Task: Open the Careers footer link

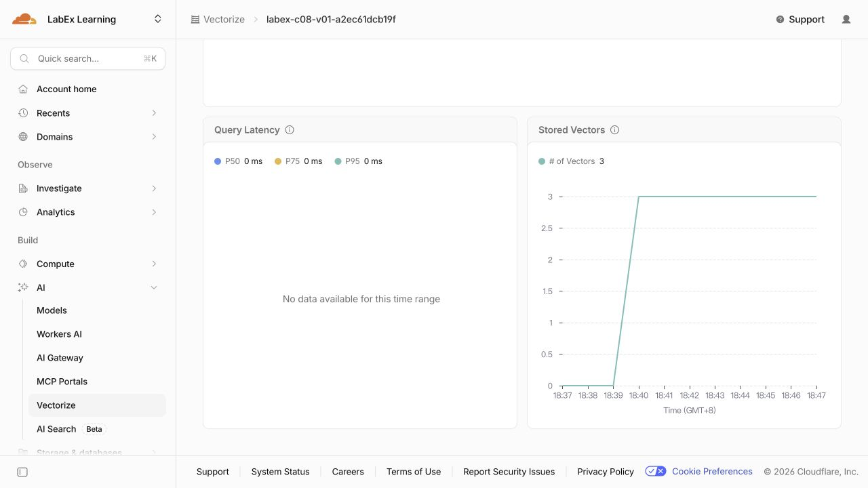Action: coord(348,472)
